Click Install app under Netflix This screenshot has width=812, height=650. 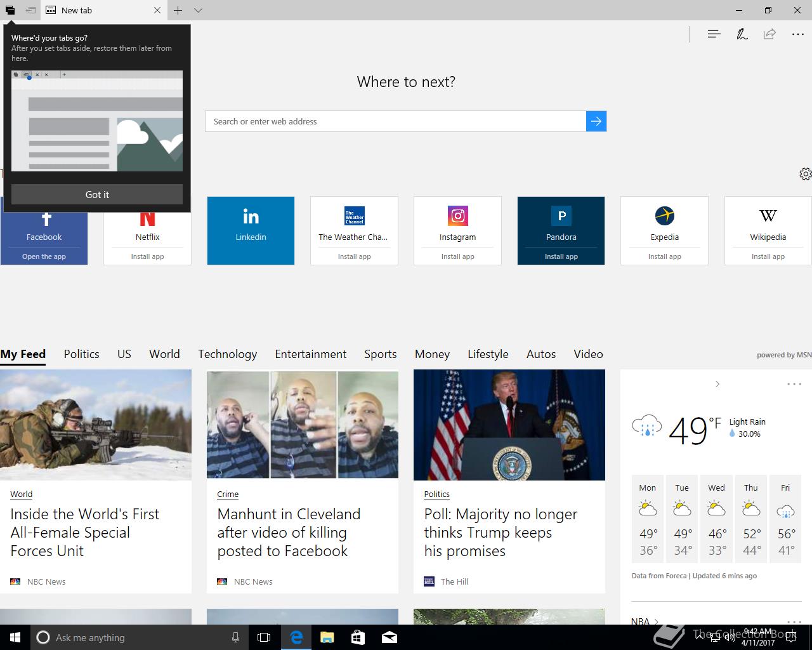(147, 256)
